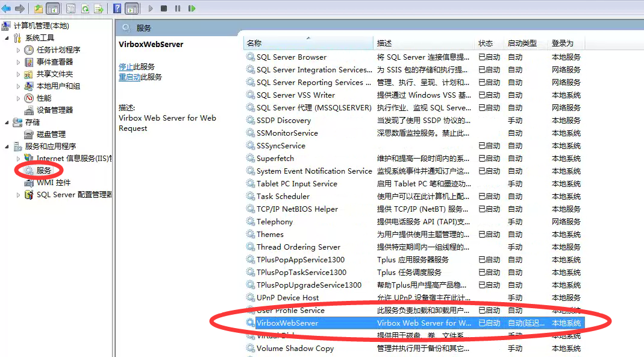Toggle the show/hide action pane button
Viewport: 644px width, 357px height.
tap(131, 8)
